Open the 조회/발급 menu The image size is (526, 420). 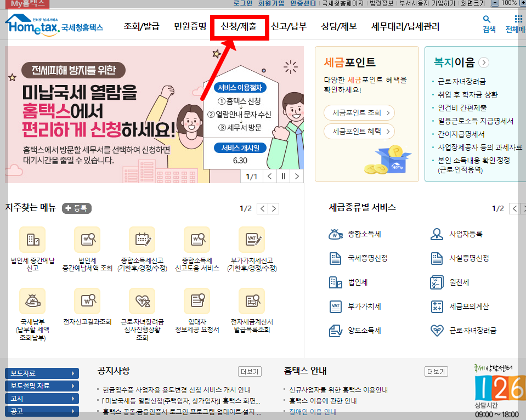(142, 26)
